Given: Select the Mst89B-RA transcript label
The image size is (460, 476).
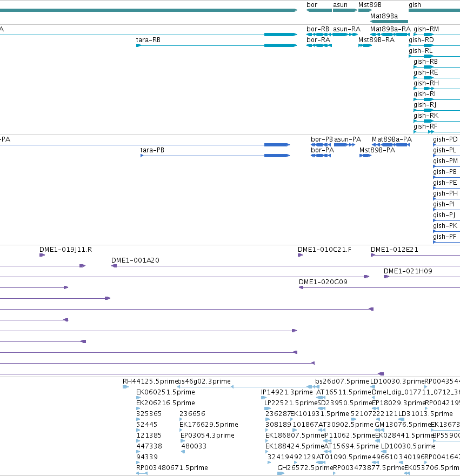Looking at the screenshot, I should click(377, 40).
